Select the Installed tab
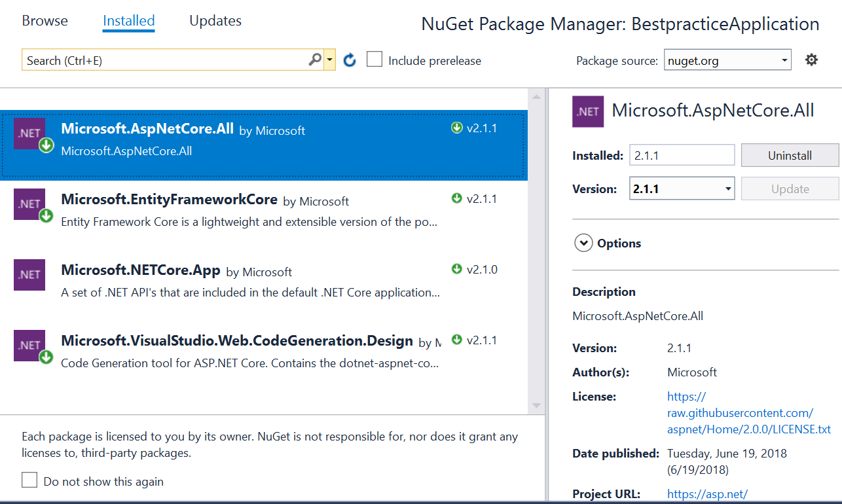 [x=129, y=20]
